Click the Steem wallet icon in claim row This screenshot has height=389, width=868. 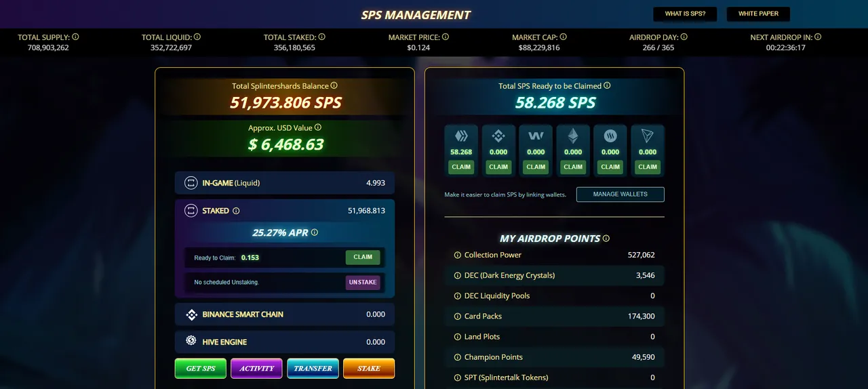click(x=610, y=136)
